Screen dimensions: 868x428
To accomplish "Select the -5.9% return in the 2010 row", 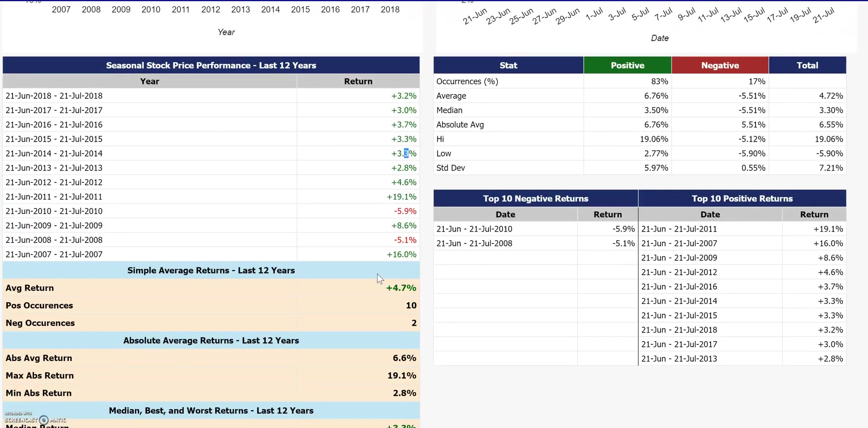I will (x=405, y=211).
